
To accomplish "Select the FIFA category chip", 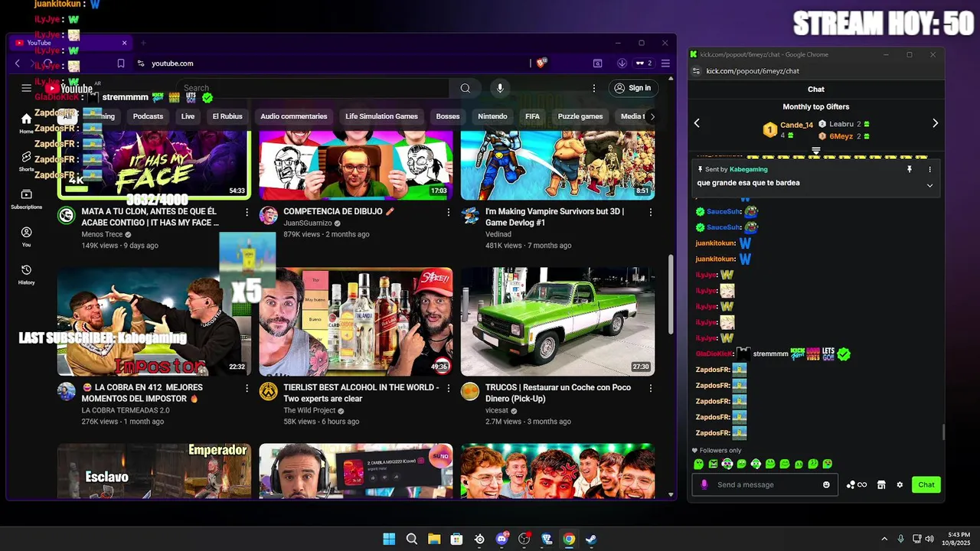I will coord(533,116).
